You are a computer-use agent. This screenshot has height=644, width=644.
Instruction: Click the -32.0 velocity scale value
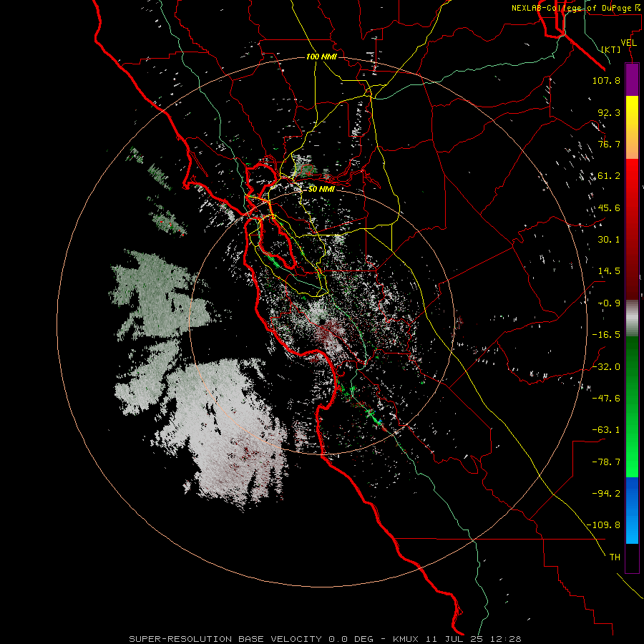[x=606, y=366]
